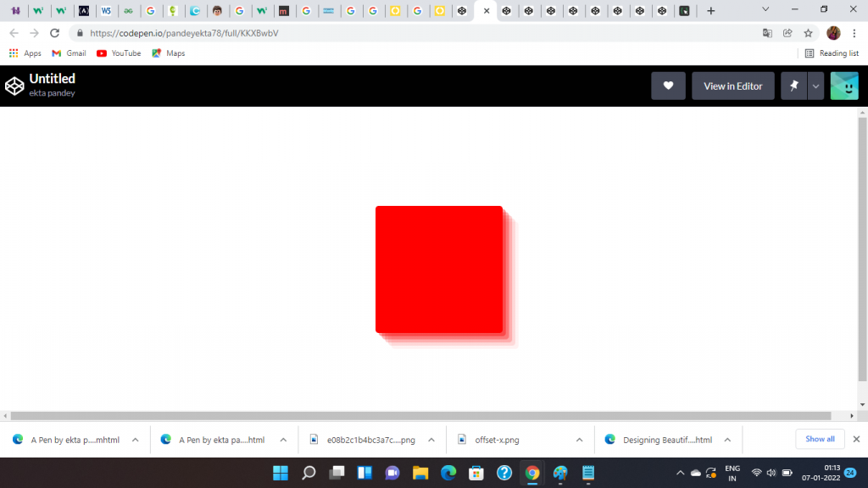
Task: Open the tab search chevron in Chrome
Action: coord(766,10)
